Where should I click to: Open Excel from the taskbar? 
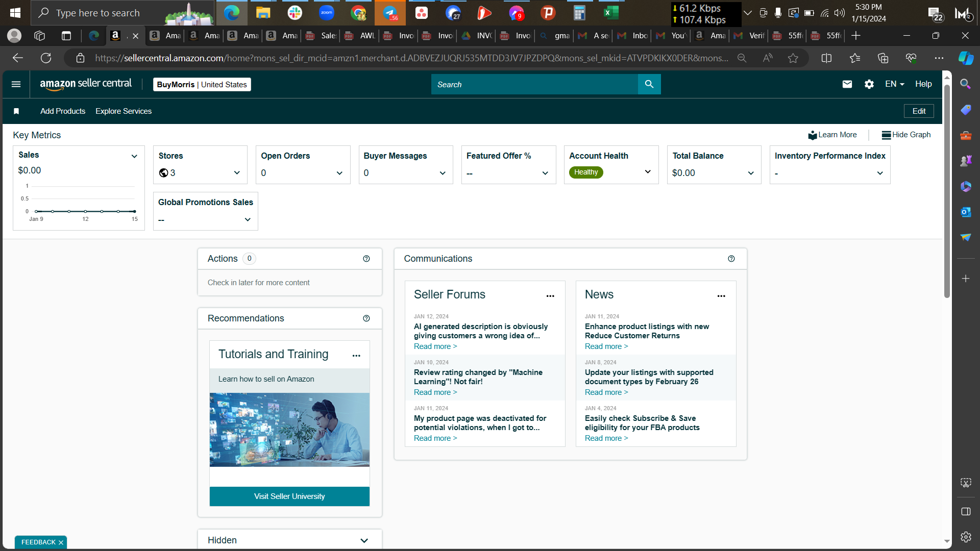coord(611,13)
